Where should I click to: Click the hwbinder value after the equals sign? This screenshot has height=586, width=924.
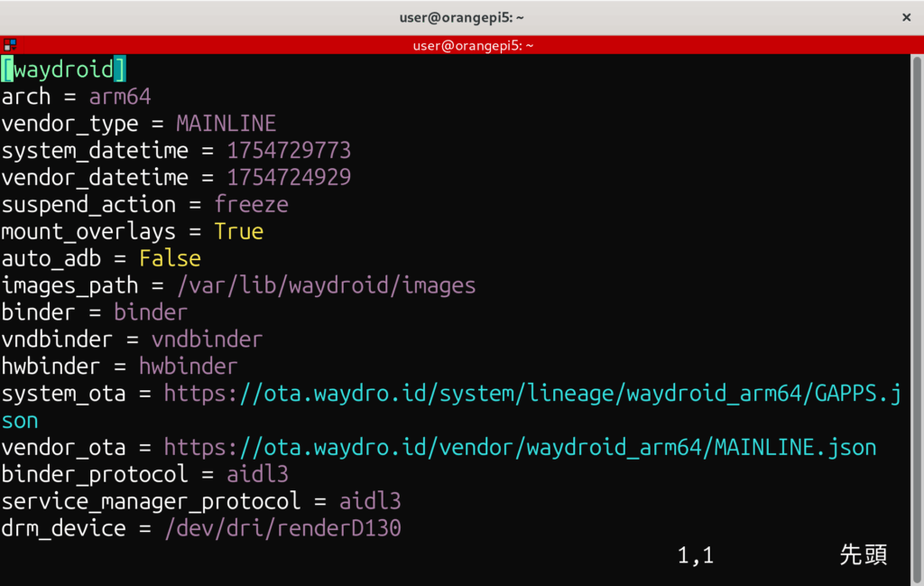(188, 367)
